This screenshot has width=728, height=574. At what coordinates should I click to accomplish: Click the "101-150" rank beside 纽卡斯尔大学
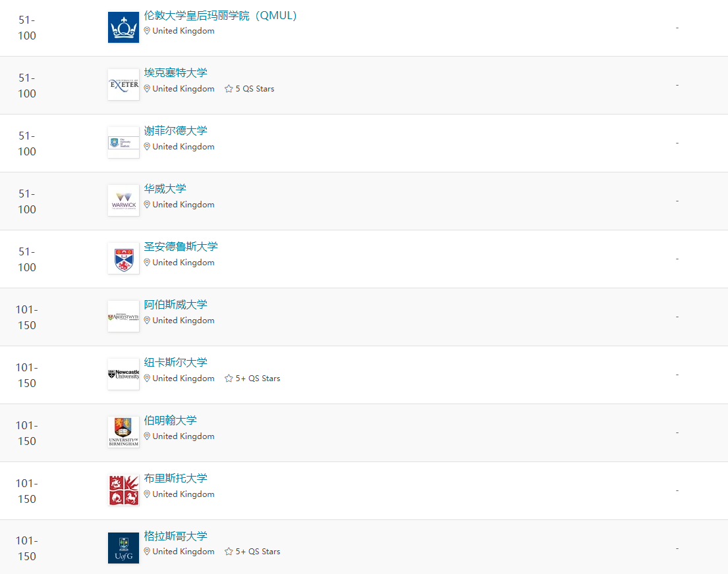click(x=27, y=375)
